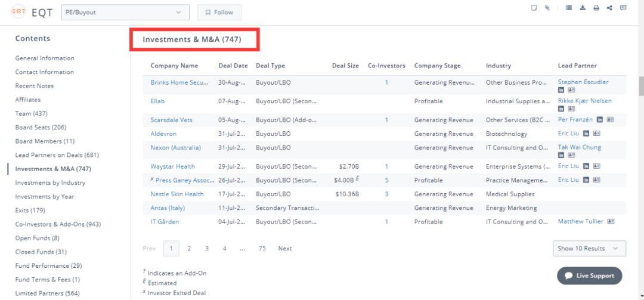Click the download icon in top toolbar
The image size is (644, 300).
pyautogui.click(x=583, y=8)
